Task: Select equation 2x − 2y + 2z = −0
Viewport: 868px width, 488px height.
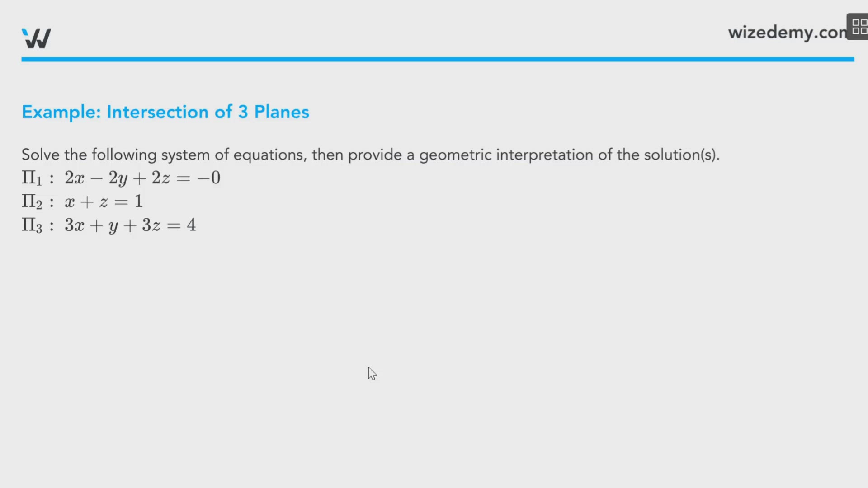Action: point(142,178)
